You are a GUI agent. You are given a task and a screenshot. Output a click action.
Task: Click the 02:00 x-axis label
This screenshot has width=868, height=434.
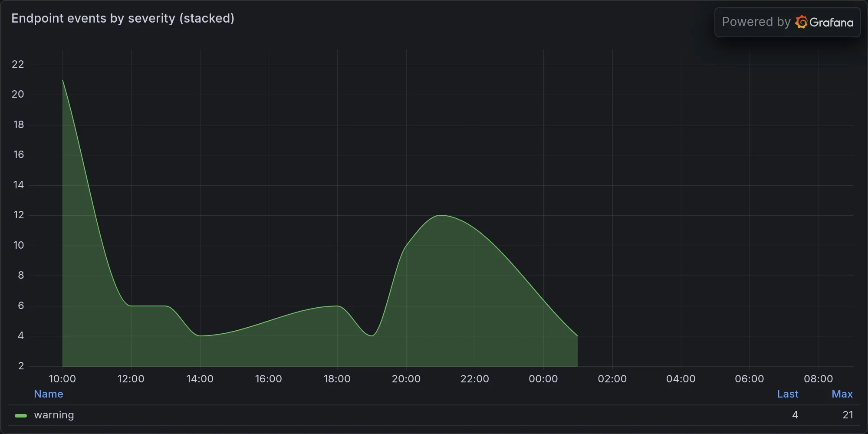pyautogui.click(x=612, y=379)
